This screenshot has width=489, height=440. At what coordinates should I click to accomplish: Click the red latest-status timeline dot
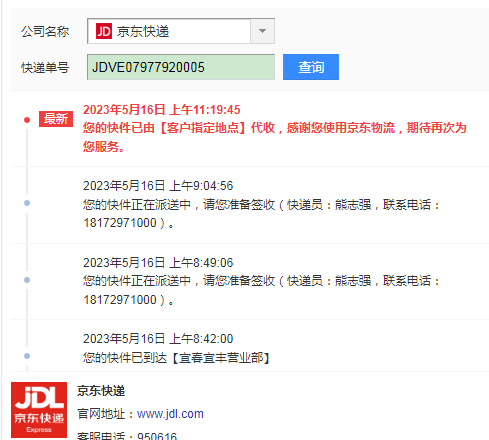27,120
